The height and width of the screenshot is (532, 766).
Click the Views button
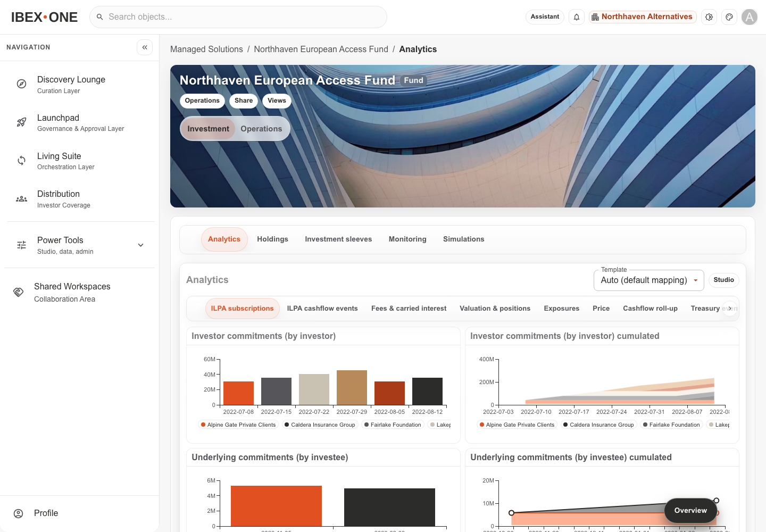click(277, 101)
